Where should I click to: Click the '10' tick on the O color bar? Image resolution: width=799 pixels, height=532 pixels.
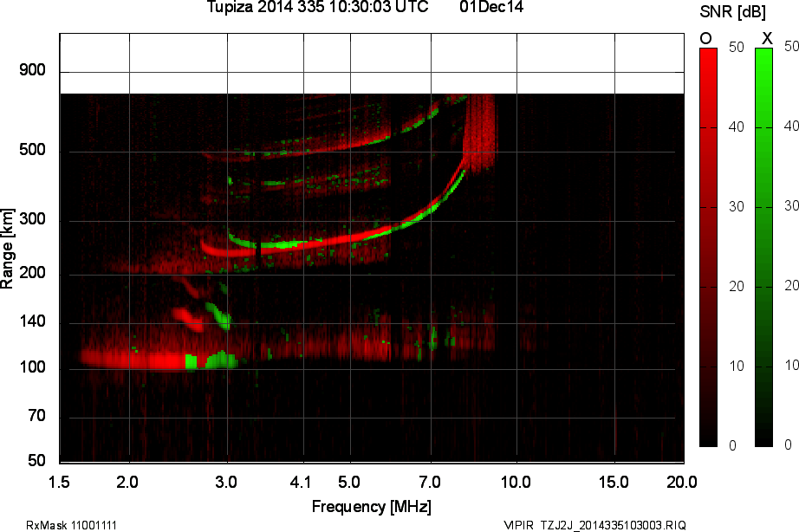pyautogui.click(x=737, y=366)
